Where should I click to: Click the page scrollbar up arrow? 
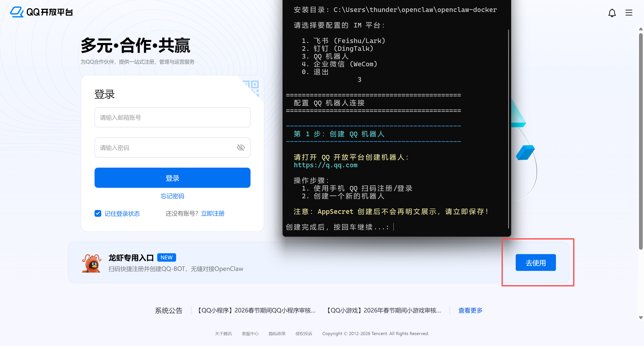[x=640, y=29]
